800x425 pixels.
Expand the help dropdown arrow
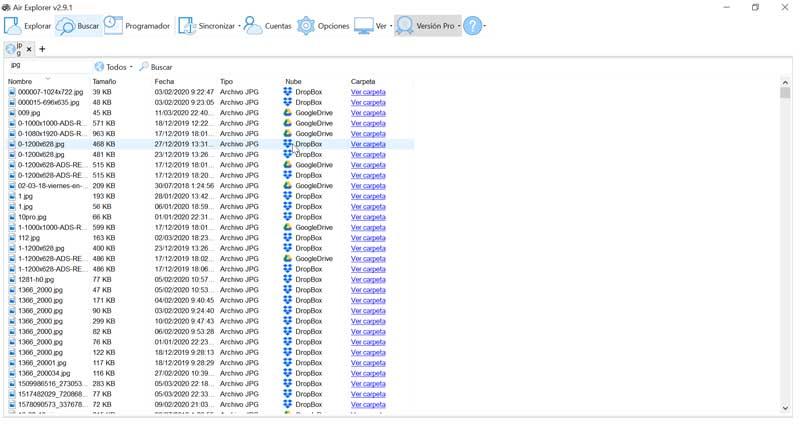pyautogui.click(x=485, y=26)
